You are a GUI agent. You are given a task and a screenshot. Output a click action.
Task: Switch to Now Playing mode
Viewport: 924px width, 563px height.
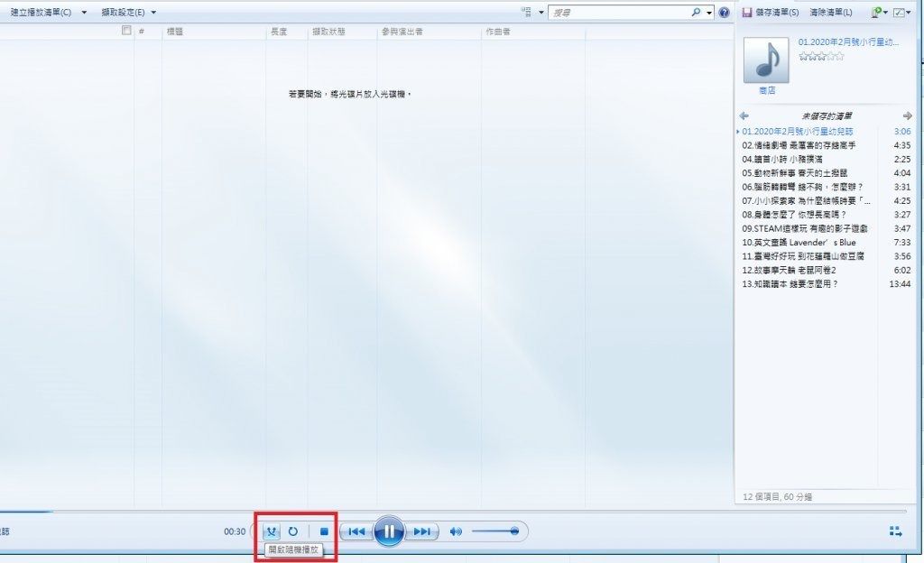895,531
